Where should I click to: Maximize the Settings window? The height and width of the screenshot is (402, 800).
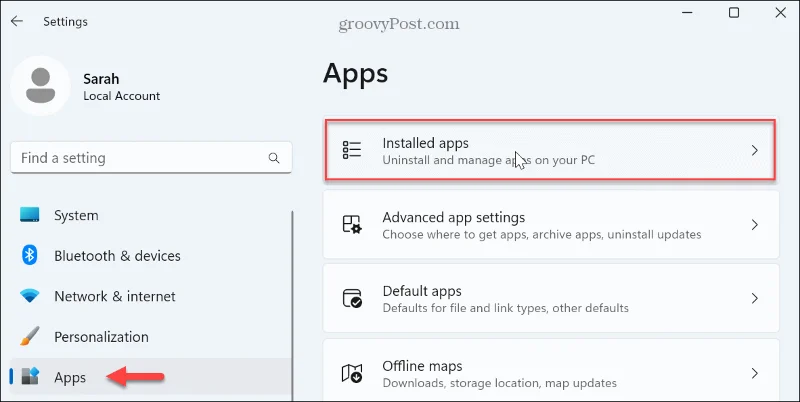point(734,12)
